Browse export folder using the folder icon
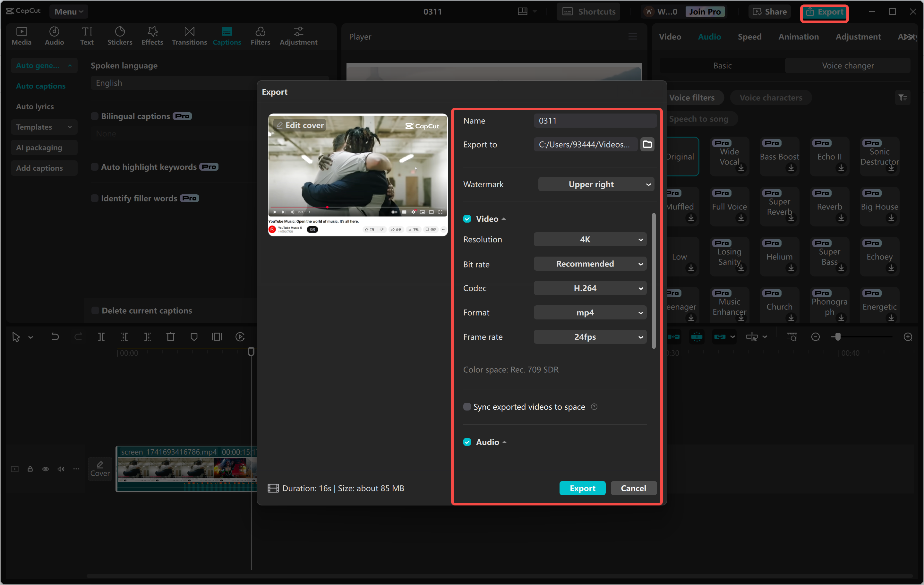 coord(647,144)
